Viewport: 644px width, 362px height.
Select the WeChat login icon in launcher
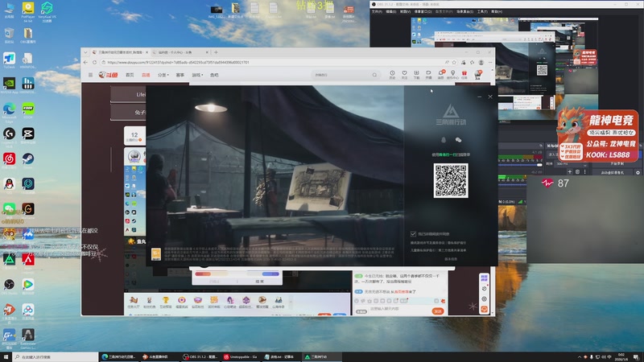[x=458, y=140]
